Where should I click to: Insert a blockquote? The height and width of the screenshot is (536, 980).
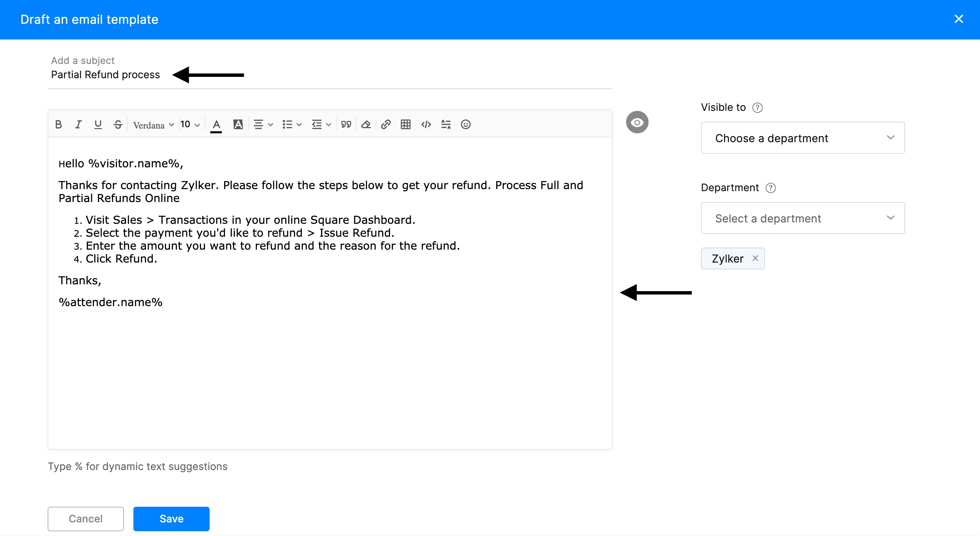(346, 124)
